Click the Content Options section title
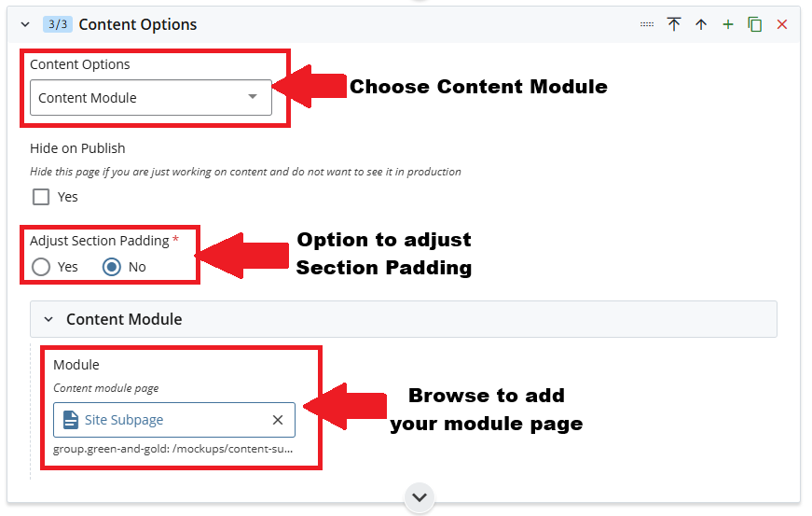The image size is (812, 516). (138, 24)
